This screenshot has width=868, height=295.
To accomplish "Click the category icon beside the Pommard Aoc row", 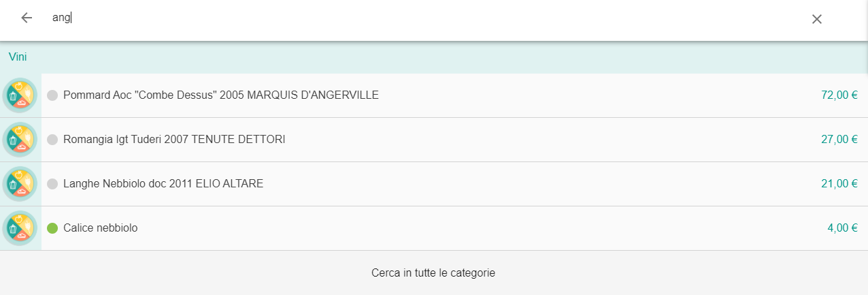I will coord(20,95).
